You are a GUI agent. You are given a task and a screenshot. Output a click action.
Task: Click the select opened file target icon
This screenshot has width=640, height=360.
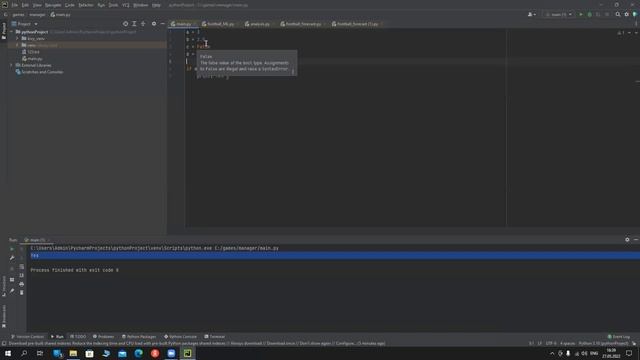(125, 24)
